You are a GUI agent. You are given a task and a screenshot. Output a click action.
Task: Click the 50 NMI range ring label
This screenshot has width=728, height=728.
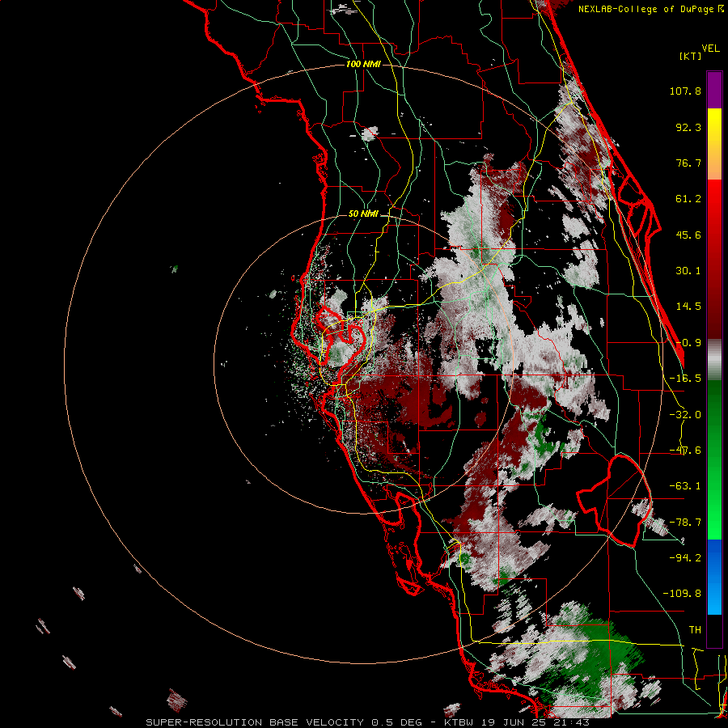pos(363,214)
